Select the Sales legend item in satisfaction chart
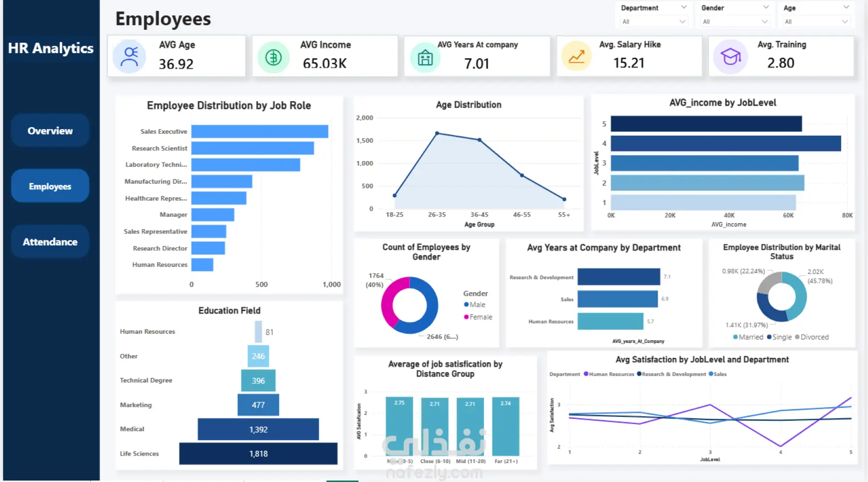Viewport: 868px width, 482px height. point(717,374)
